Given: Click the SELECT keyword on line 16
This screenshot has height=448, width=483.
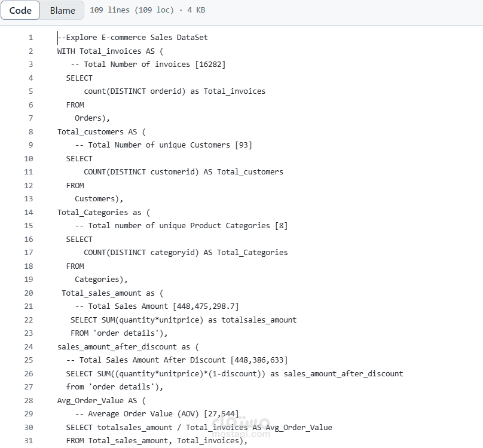Looking at the screenshot, I should pos(79,240).
